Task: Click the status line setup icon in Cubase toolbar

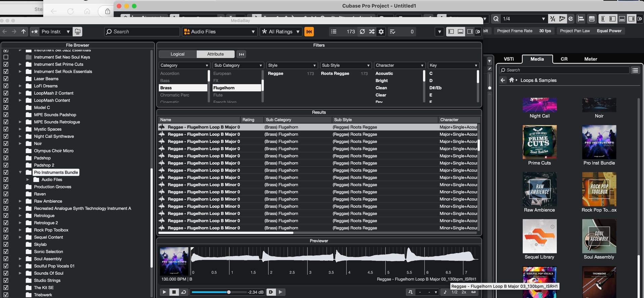Action: (581, 19)
